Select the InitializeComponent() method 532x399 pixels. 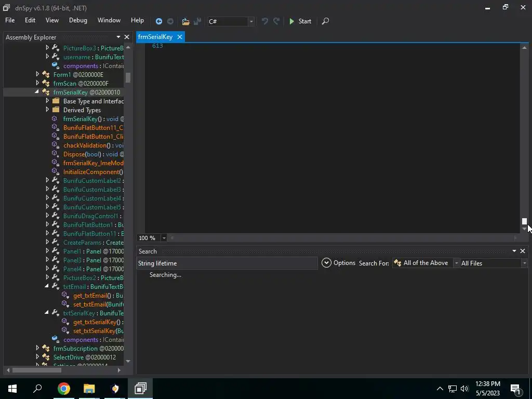click(94, 171)
